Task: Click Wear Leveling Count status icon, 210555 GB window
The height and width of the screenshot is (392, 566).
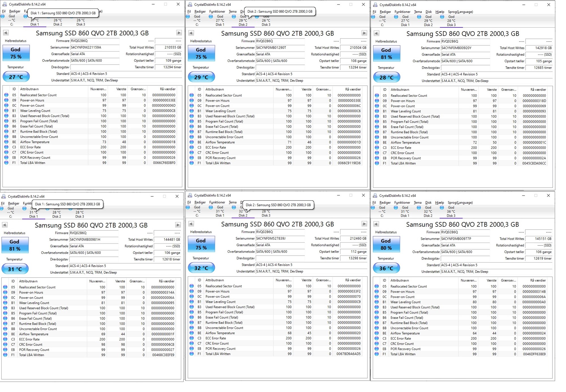Action: coord(7,111)
